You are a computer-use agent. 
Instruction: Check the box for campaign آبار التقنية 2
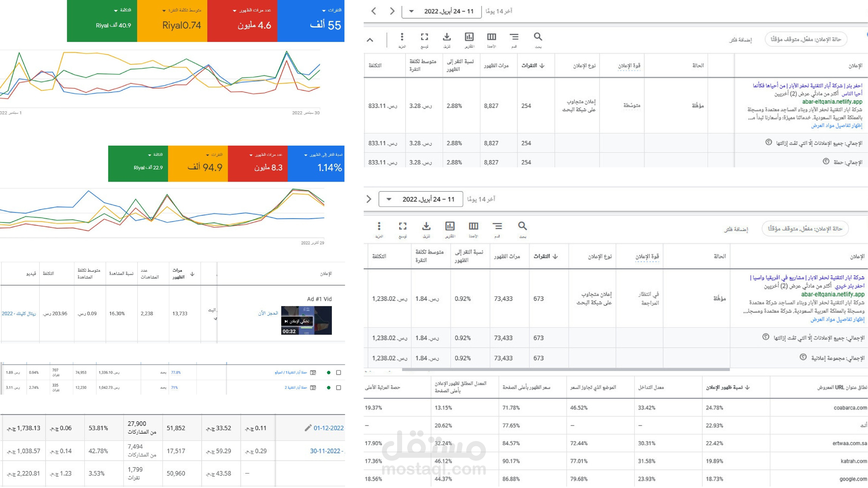tap(339, 388)
